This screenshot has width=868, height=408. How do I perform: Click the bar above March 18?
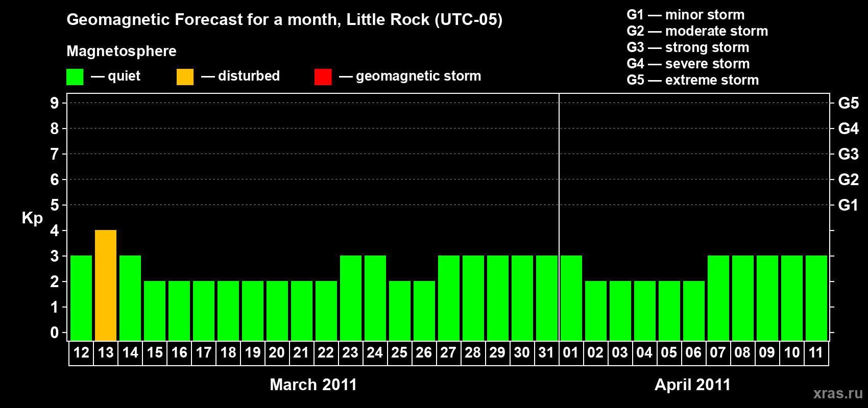coord(228,311)
